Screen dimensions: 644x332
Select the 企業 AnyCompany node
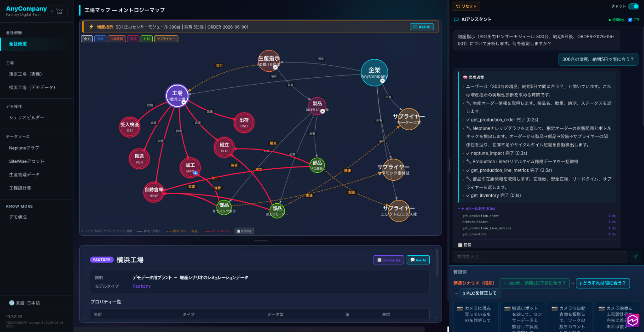[x=374, y=73]
